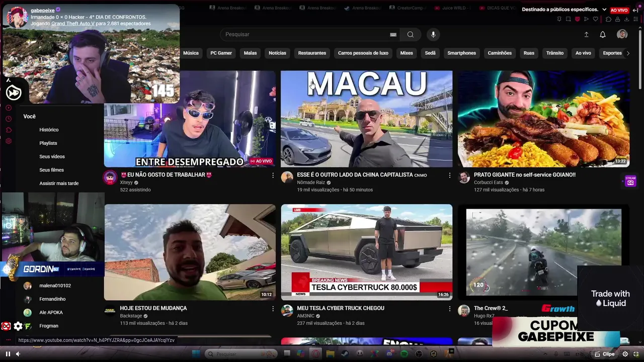Select the Carros pessoais de luxo chip

point(363,53)
